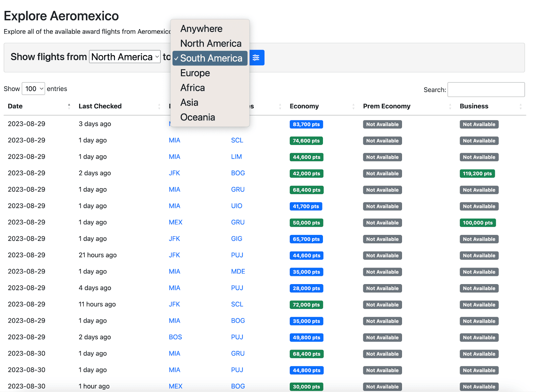Sort by Economy column arrows
The height and width of the screenshot is (392, 536).
(353, 106)
